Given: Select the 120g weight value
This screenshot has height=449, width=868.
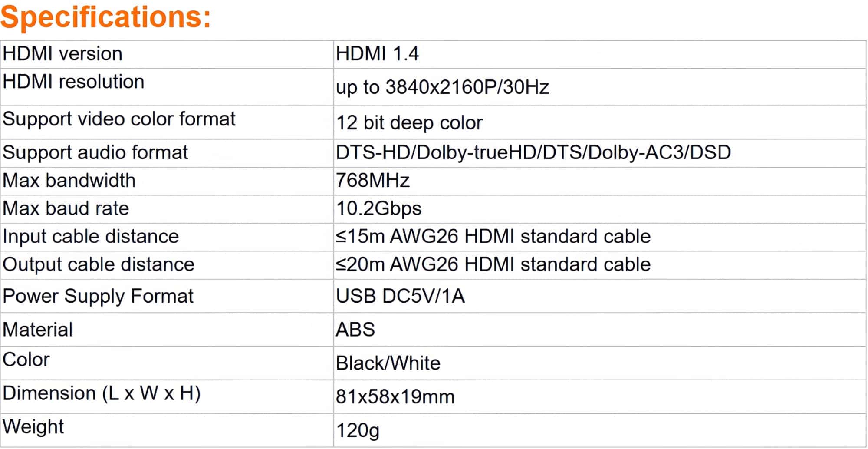Looking at the screenshot, I should pyautogui.click(x=358, y=430).
